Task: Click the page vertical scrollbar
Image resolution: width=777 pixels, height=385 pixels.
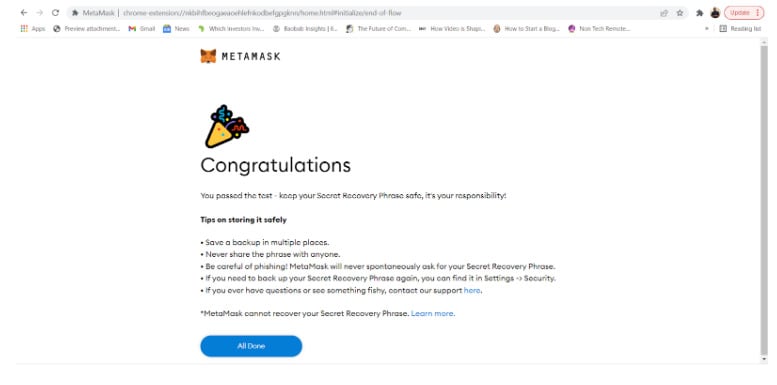Action: [x=764, y=198]
